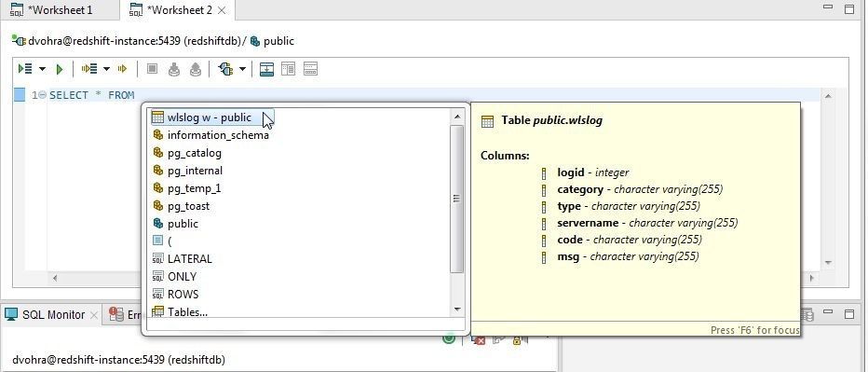The width and height of the screenshot is (868, 372).
Task: Minimize the bottom-right panel
Action: 828,312
